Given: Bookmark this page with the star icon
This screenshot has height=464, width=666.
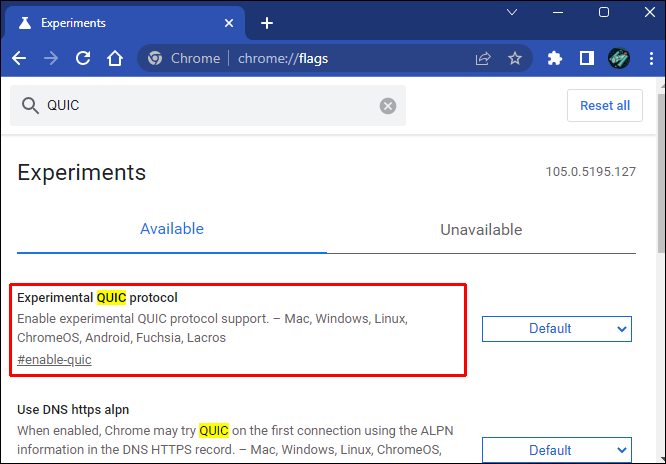Looking at the screenshot, I should 515,58.
